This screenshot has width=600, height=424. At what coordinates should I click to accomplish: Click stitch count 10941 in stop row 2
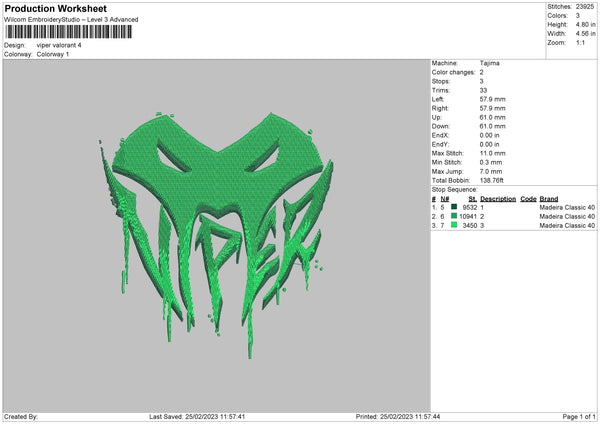pyautogui.click(x=468, y=217)
